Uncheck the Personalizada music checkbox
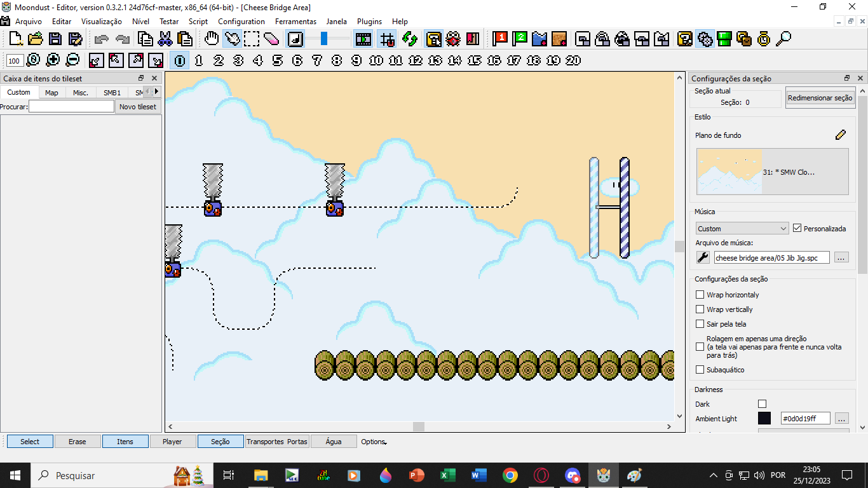This screenshot has height=488, width=868. [x=797, y=228]
